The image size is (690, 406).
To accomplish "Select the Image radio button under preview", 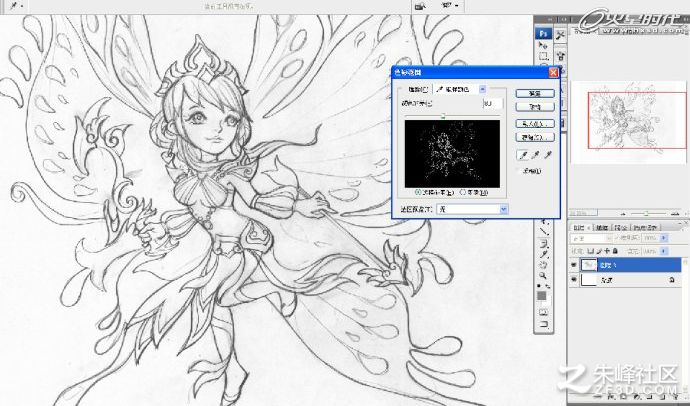I will tap(463, 192).
